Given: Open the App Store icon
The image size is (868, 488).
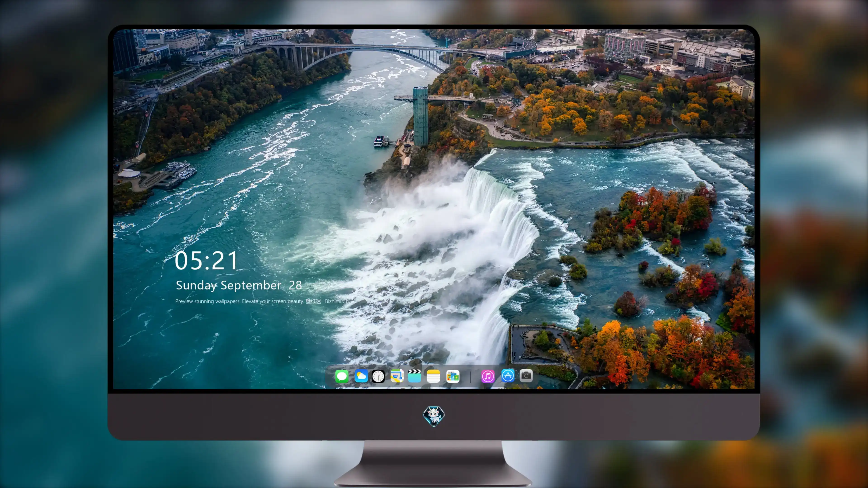Looking at the screenshot, I should [508, 375].
